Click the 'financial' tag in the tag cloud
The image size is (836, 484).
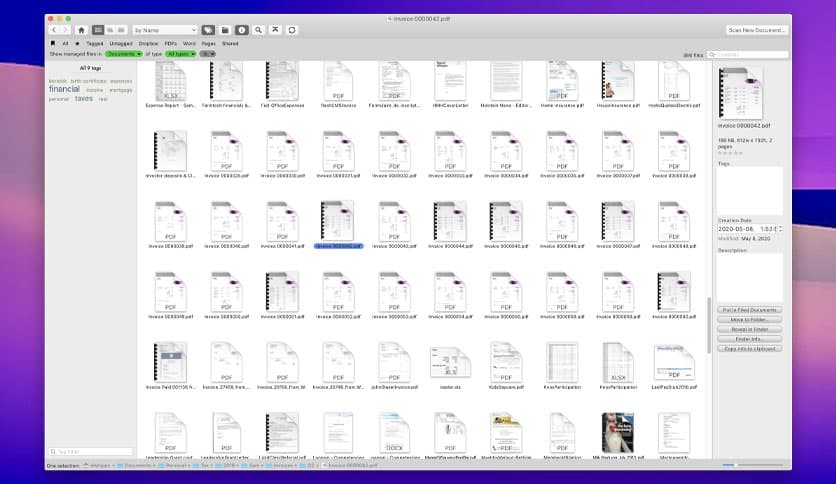click(65, 89)
